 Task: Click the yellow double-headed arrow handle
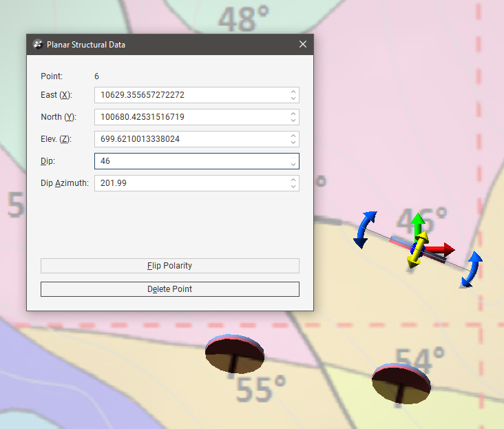pyautogui.click(x=414, y=253)
